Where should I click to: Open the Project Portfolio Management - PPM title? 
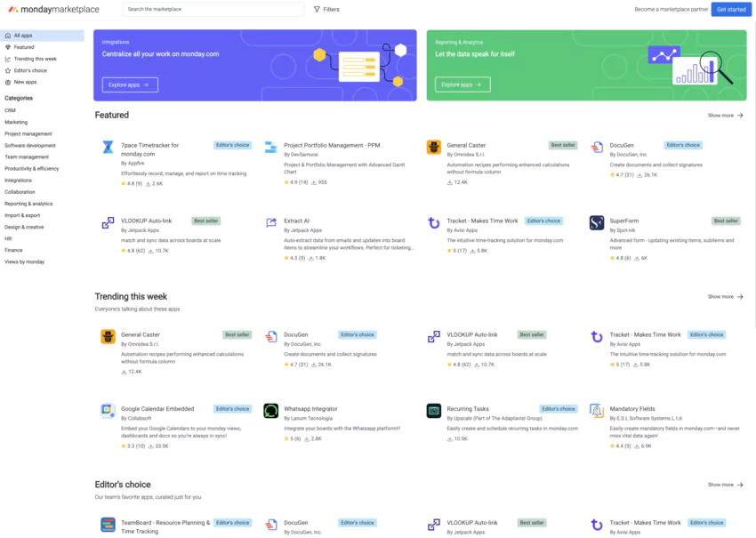click(x=332, y=145)
